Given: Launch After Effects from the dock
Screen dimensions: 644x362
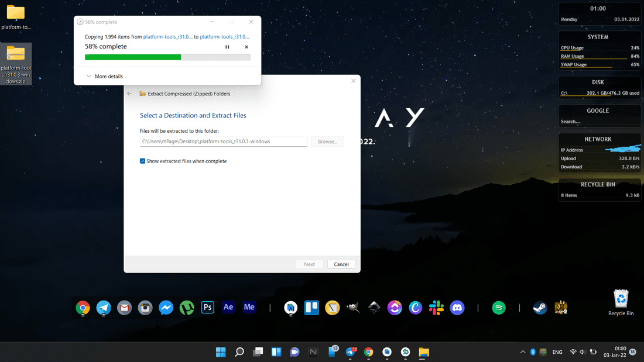Looking at the screenshot, I should pos(228,308).
